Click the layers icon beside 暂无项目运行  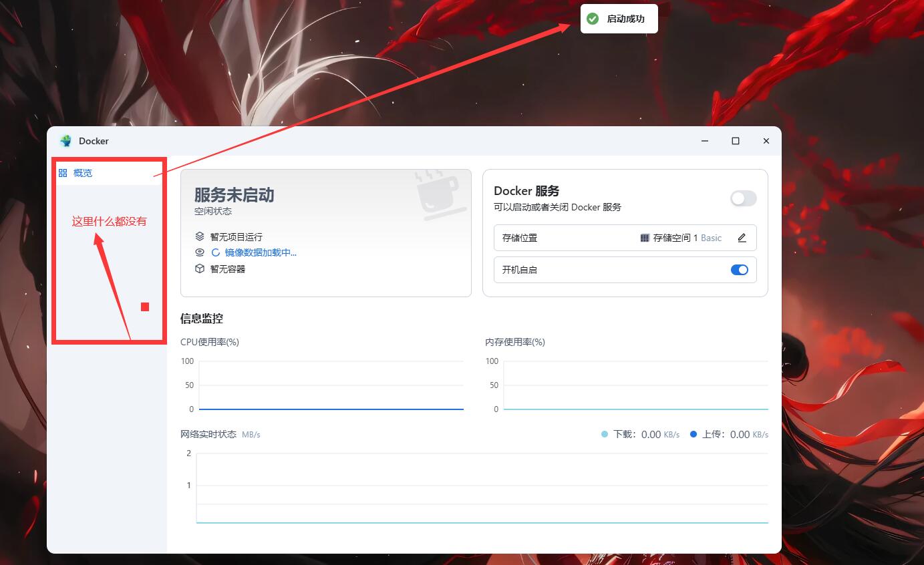pos(200,236)
